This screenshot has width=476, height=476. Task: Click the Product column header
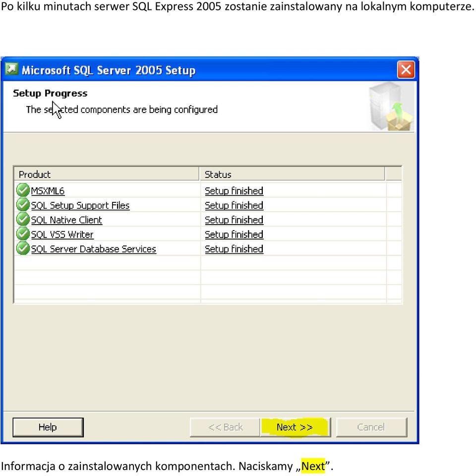tap(107, 174)
